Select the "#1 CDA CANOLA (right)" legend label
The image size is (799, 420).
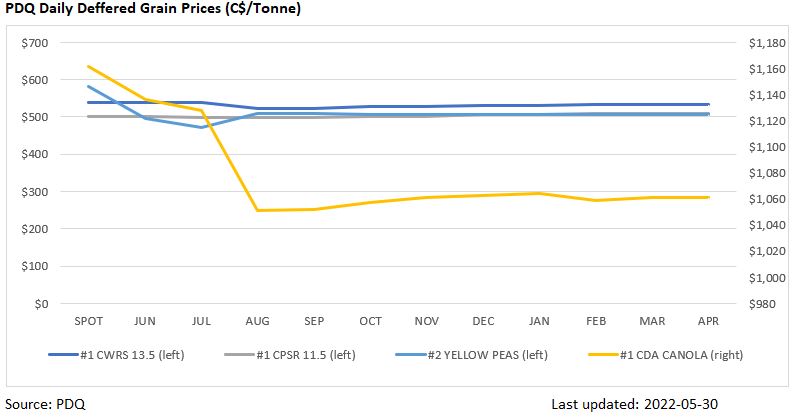coord(679,354)
